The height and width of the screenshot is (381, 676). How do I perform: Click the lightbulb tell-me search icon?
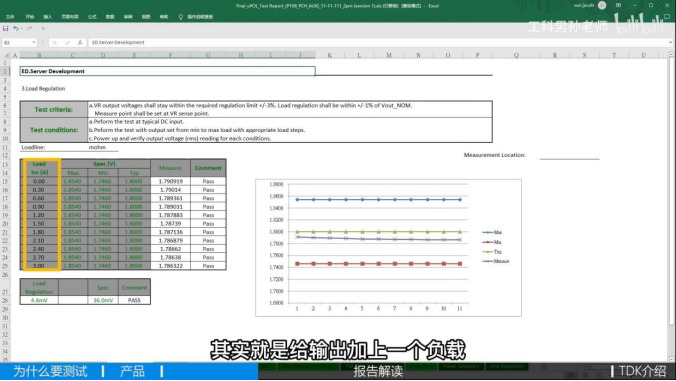181,17
